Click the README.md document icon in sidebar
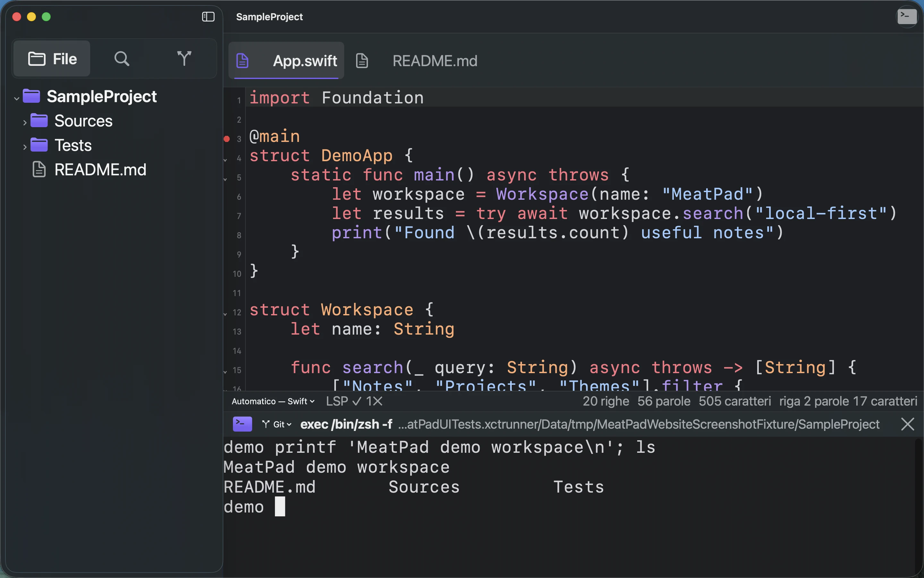 tap(39, 169)
